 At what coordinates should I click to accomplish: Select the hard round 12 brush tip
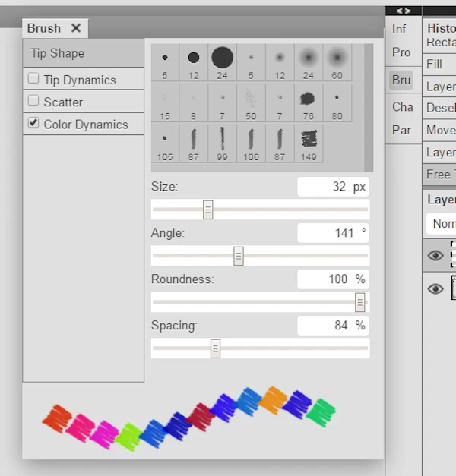pyautogui.click(x=194, y=62)
